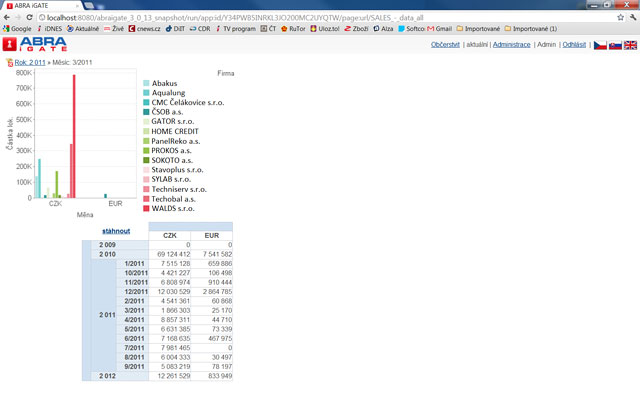This screenshot has height=408, width=640.
Task: Click the teal bar in the EUR group
Action: (x=106, y=196)
